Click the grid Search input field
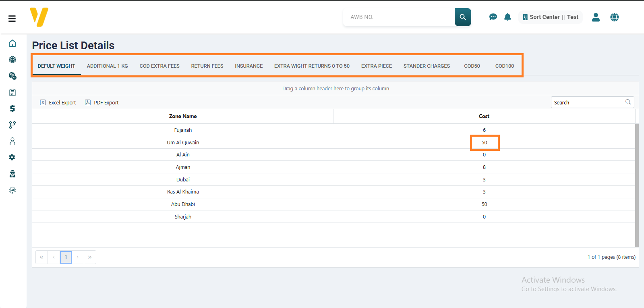This screenshot has width=644, height=308. click(588, 102)
